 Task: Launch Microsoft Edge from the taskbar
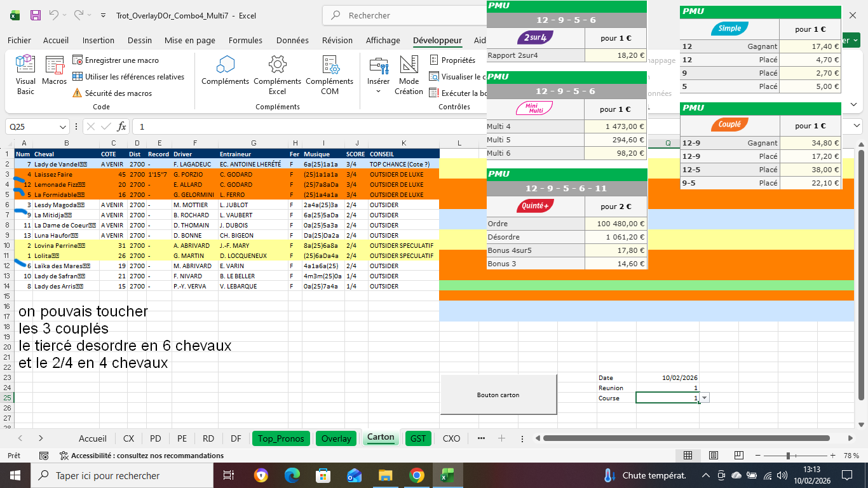(292, 475)
